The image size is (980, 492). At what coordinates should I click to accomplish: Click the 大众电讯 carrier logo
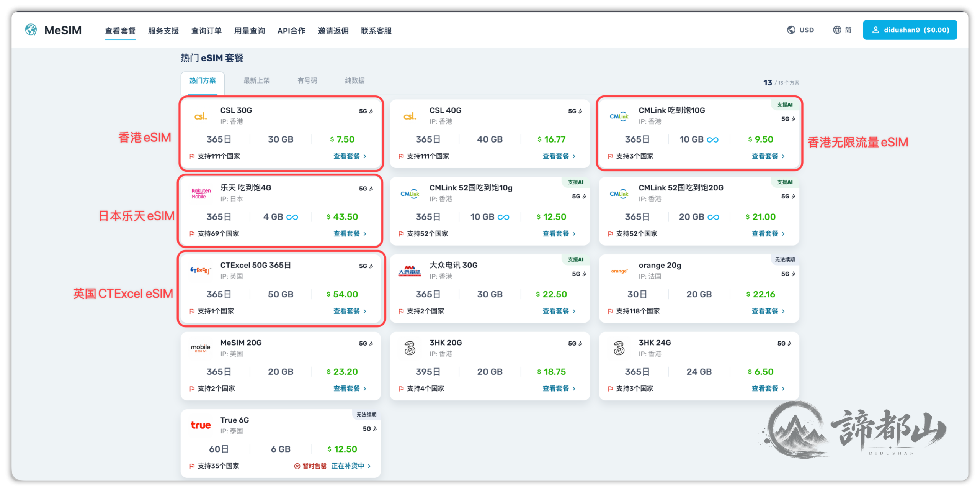coord(410,271)
